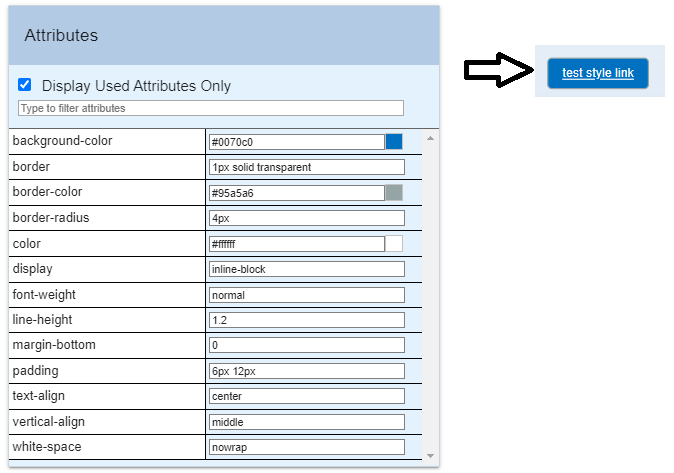Screen dimensions: 674x473
Task: Click the vertical-align value field
Action: (307, 422)
